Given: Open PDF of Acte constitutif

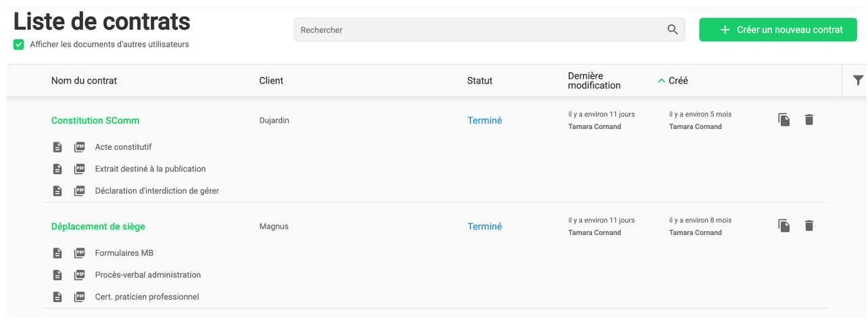Looking at the screenshot, I should tap(80, 147).
